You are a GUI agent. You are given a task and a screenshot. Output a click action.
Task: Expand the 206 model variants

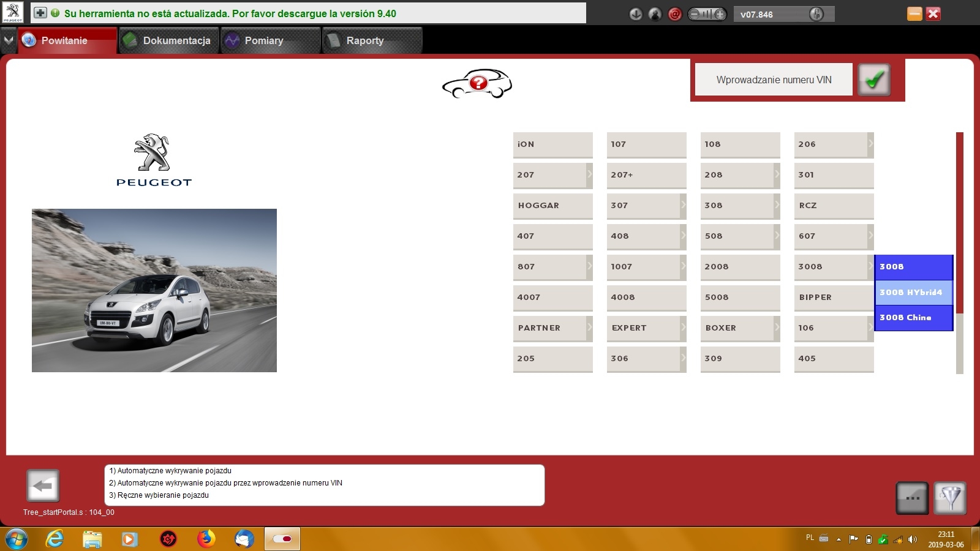pyautogui.click(x=870, y=144)
